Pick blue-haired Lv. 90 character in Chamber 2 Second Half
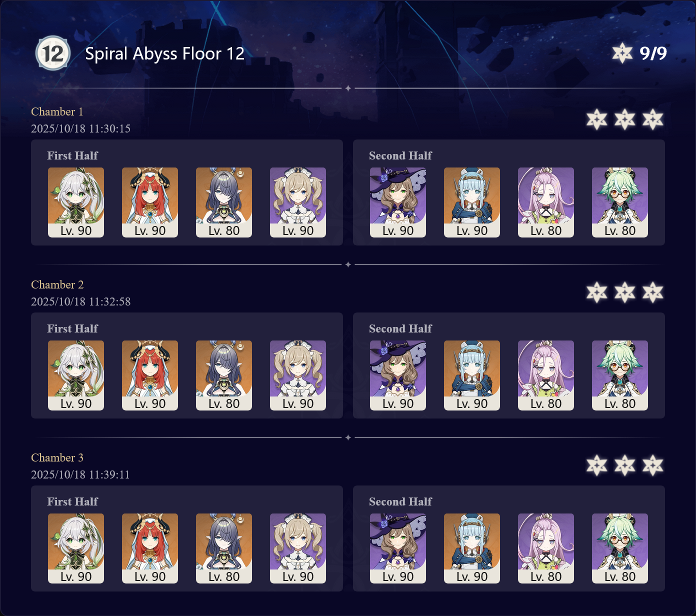This screenshot has width=696, height=616. (x=472, y=375)
